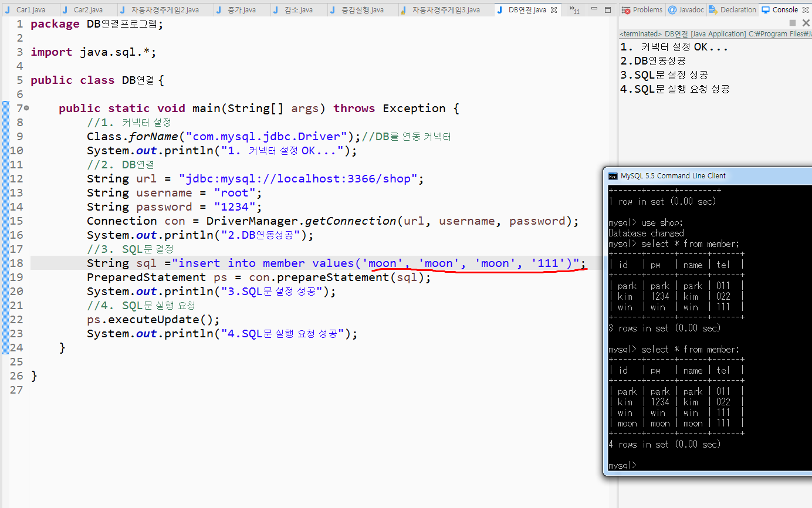Image resolution: width=812 pixels, height=508 pixels.
Task: Show the hidden editor tabs list (»11)
Action: click(575, 11)
